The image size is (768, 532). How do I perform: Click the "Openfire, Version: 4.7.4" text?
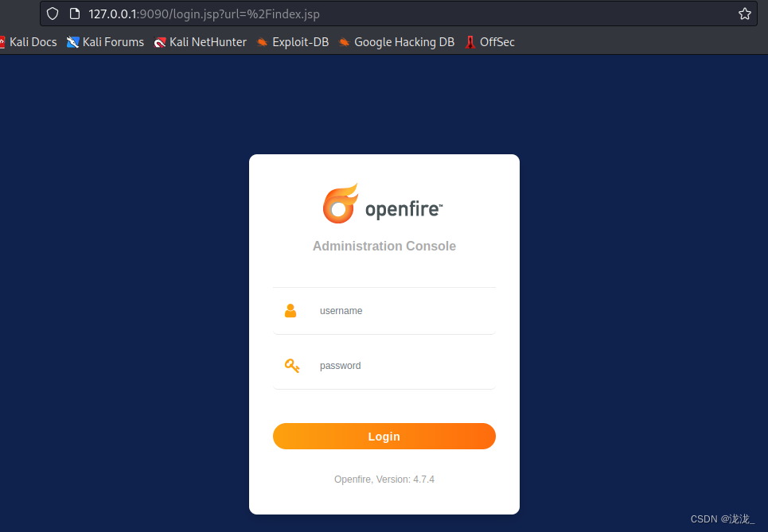click(384, 480)
